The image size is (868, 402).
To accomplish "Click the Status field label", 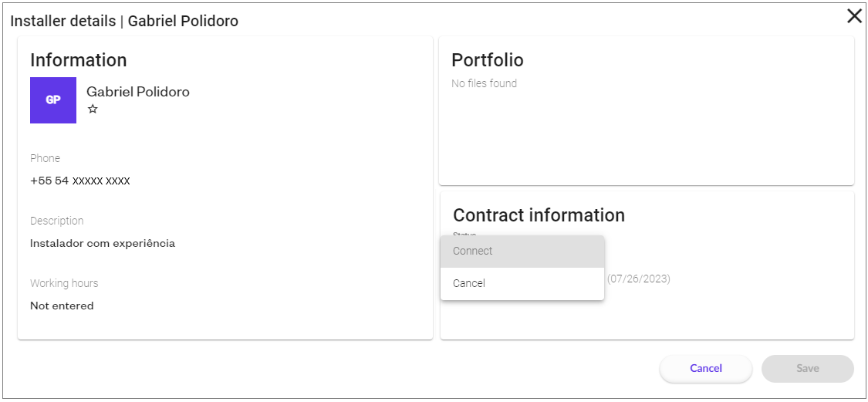I will (464, 234).
